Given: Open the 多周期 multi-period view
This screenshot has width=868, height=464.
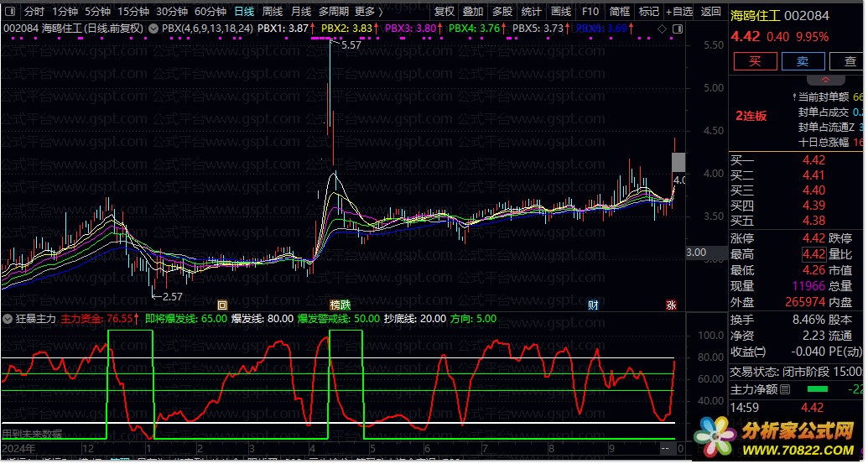Looking at the screenshot, I should (333, 12).
